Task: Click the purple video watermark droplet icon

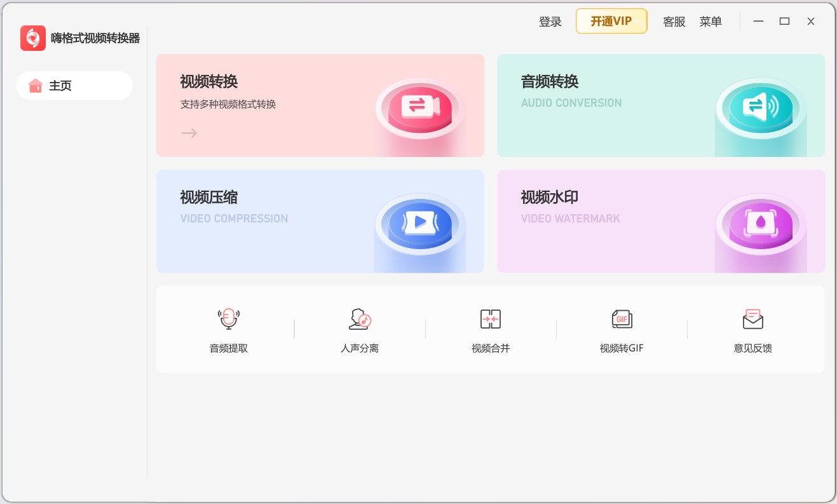Action: click(761, 222)
